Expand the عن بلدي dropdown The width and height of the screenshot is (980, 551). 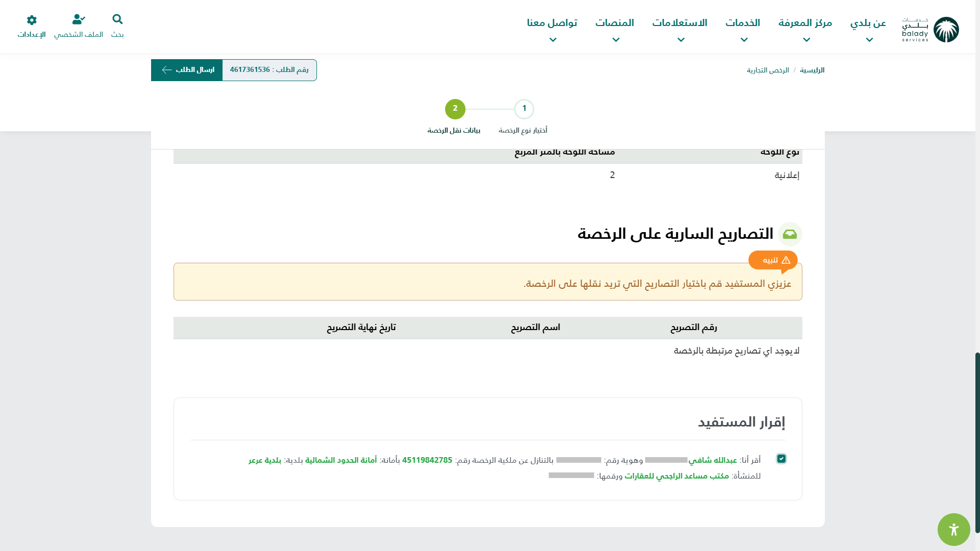point(868,23)
